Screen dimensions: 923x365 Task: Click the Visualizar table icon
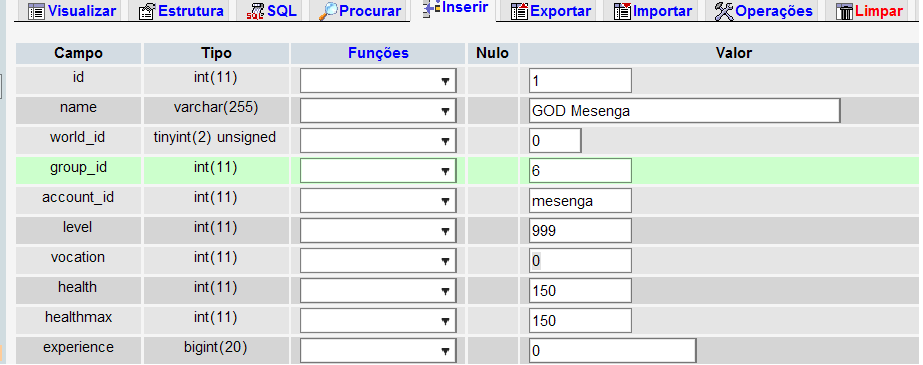pos(36,11)
